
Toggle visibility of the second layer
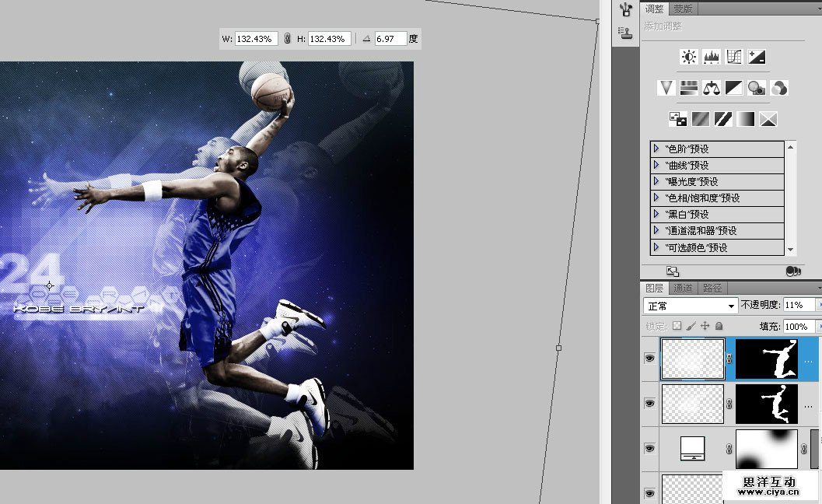tap(649, 404)
